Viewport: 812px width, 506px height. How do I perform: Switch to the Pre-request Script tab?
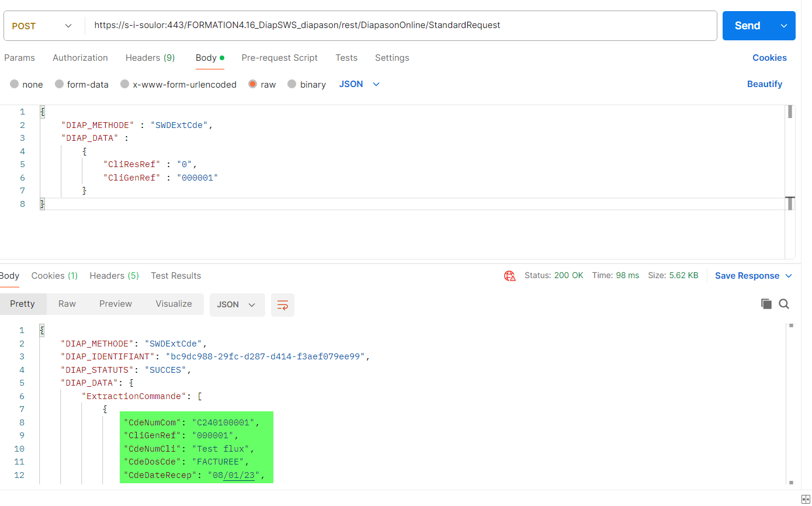[279, 58]
